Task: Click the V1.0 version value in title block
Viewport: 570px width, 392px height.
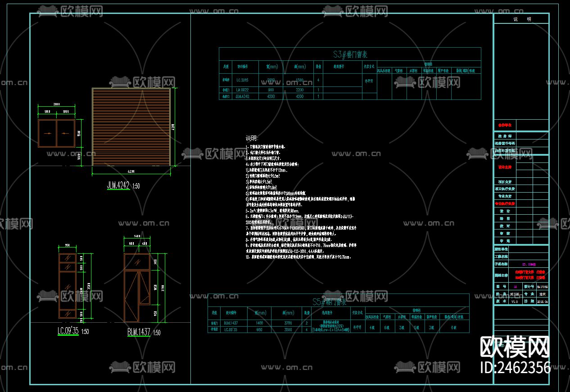Action: click(x=514, y=302)
